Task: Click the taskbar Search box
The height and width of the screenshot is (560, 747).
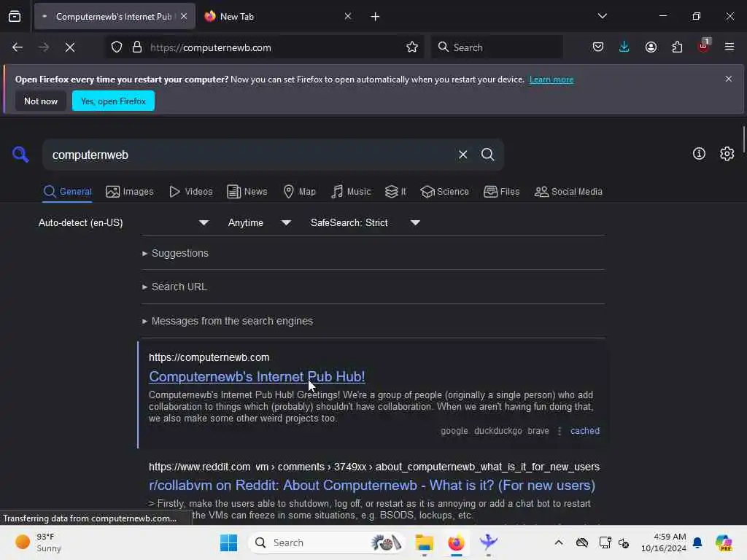Action: tap(327, 542)
